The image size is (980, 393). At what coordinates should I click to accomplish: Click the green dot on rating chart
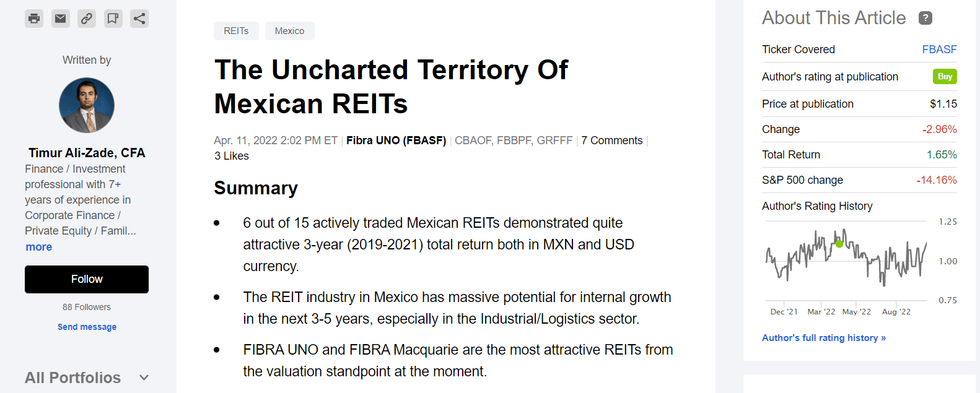(839, 243)
